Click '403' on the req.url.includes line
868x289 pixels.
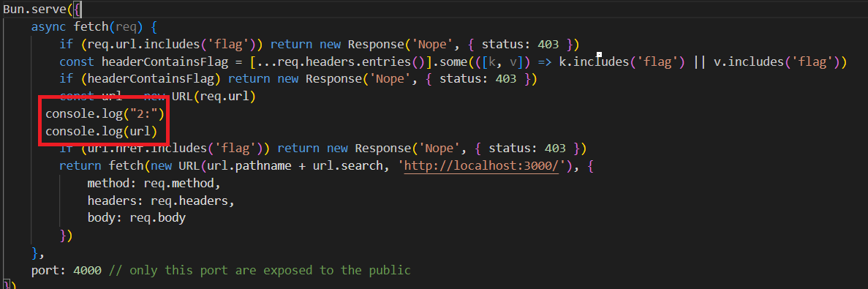[x=548, y=45]
